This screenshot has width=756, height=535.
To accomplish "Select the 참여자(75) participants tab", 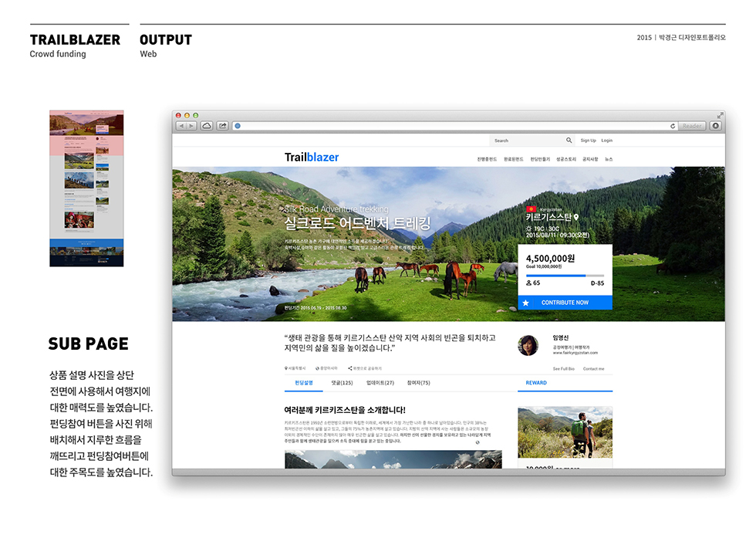I will click(x=418, y=383).
